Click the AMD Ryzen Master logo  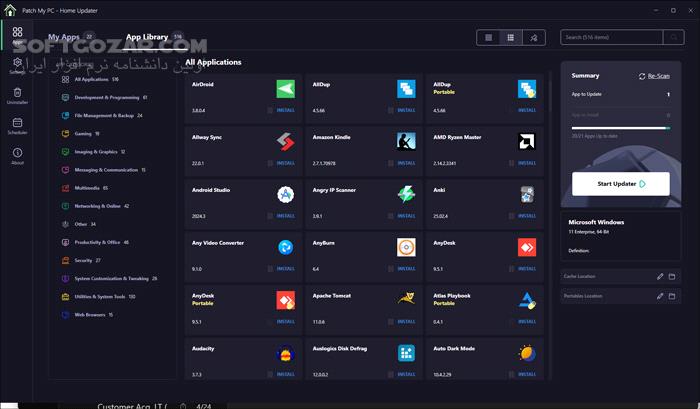[527, 142]
